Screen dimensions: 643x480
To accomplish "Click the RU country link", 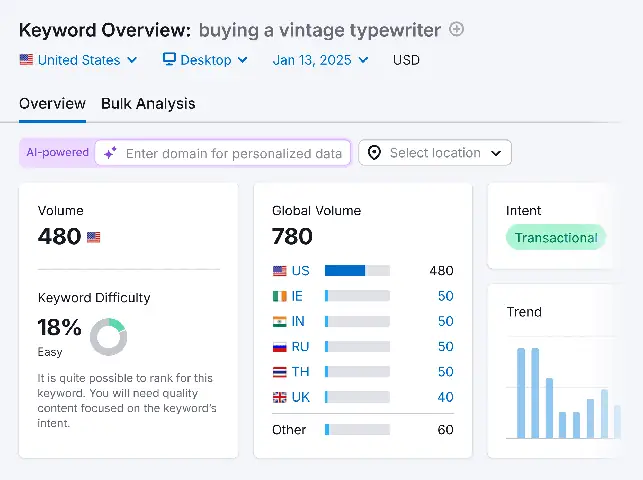I will (x=300, y=347).
